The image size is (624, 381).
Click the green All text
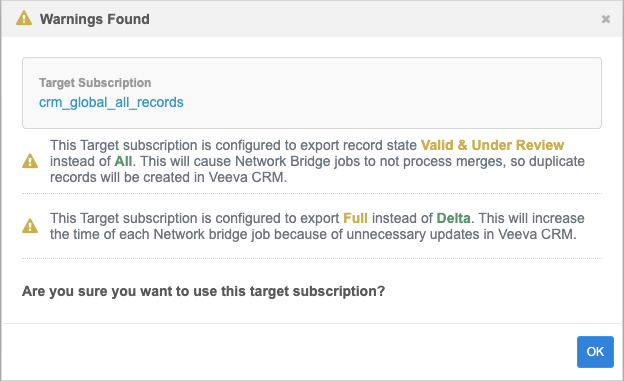[x=123, y=161]
